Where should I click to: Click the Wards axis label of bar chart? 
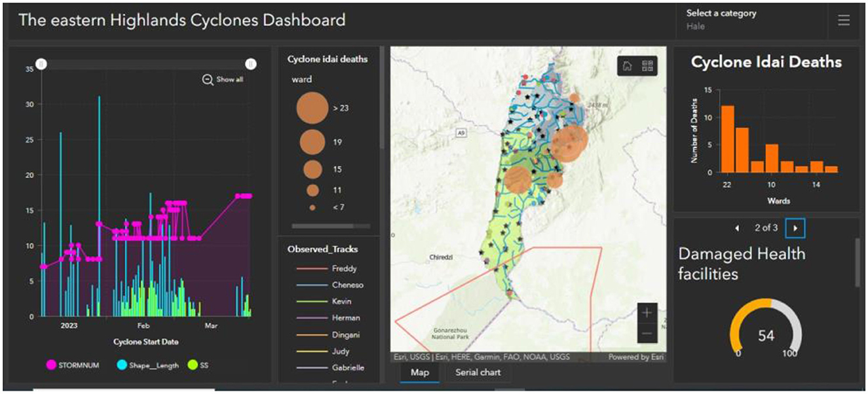pos(778,201)
